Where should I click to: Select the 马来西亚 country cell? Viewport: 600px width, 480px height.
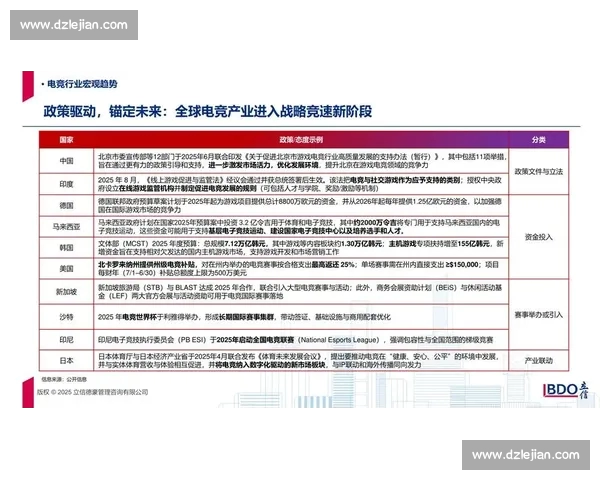point(66,227)
